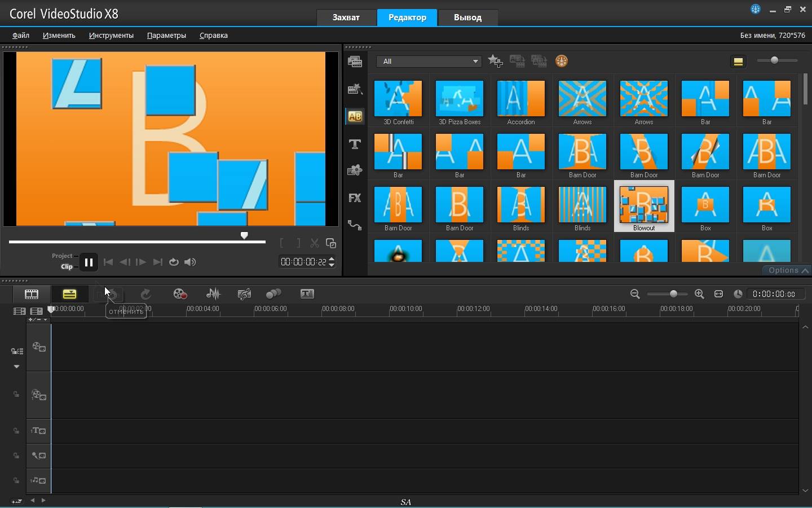Select the Transition library (AB) icon
The height and width of the screenshot is (508, 812).
pyautogui.click(x=355, y=116)
